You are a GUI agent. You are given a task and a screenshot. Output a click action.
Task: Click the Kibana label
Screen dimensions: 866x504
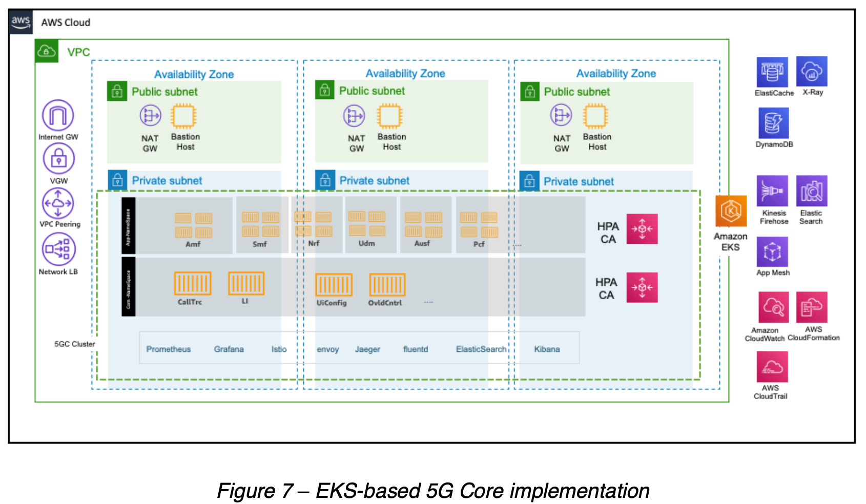(547, 349)
